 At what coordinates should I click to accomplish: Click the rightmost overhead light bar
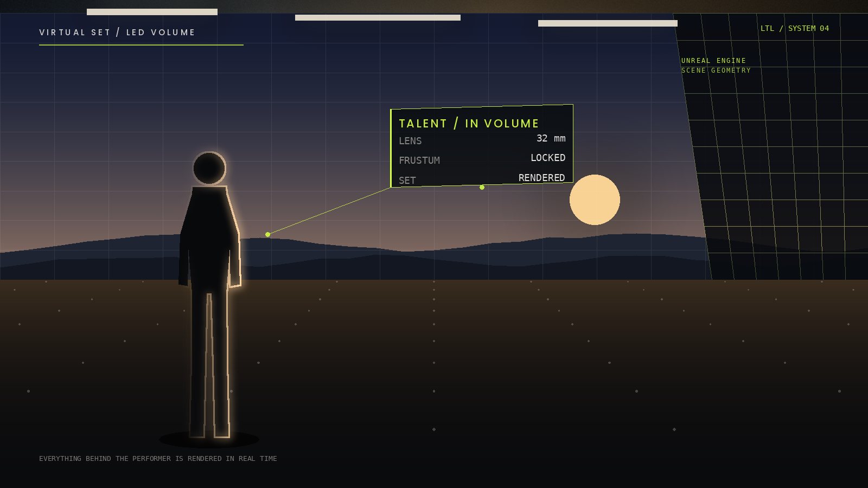click(608, 23)
